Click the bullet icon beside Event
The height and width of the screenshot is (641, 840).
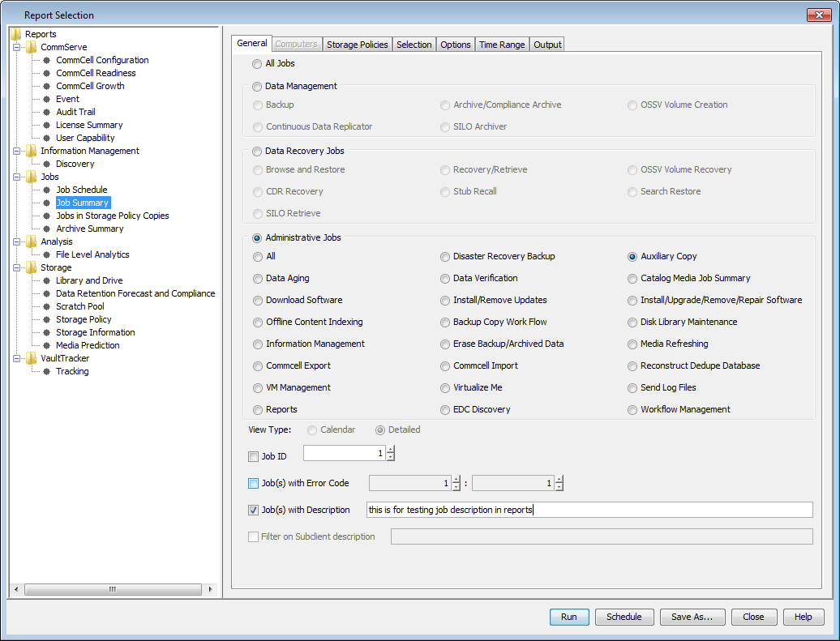[46, 99]
